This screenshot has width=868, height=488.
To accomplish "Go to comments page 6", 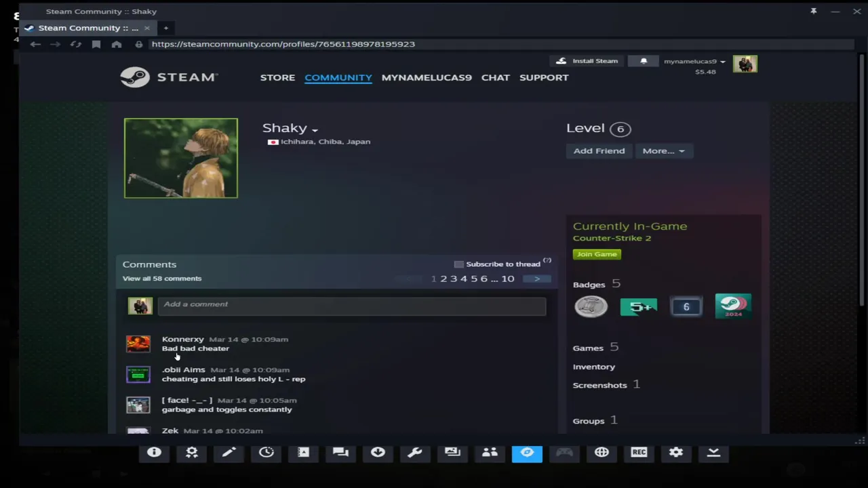I will (x=484, y=279).
